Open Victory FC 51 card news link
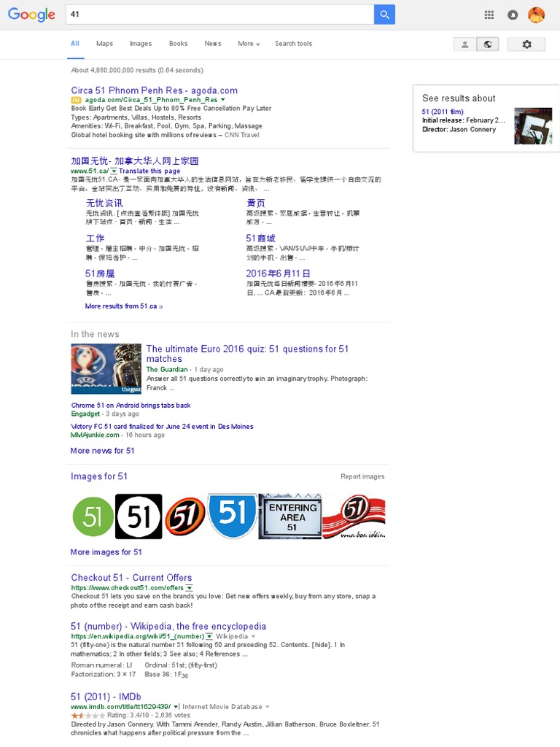Image resolution: width=560 pixels, height=747 pixels. 162,426
